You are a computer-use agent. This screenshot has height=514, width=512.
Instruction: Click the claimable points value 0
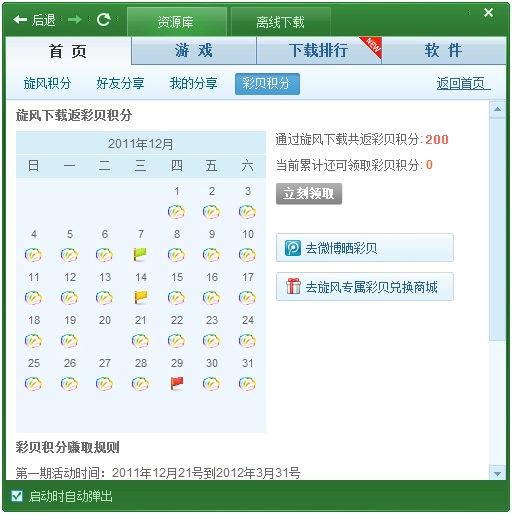[429, 165]
